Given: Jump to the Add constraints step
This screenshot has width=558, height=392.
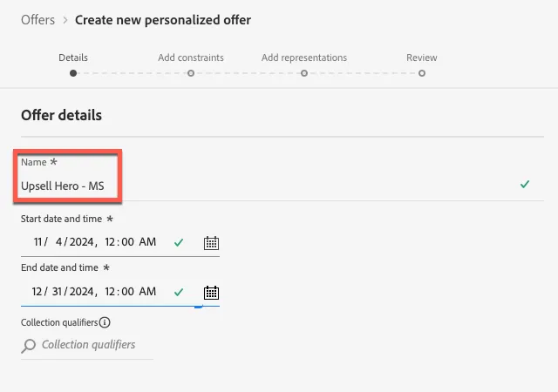Looking at the screenshot, I should pos(191,57).
